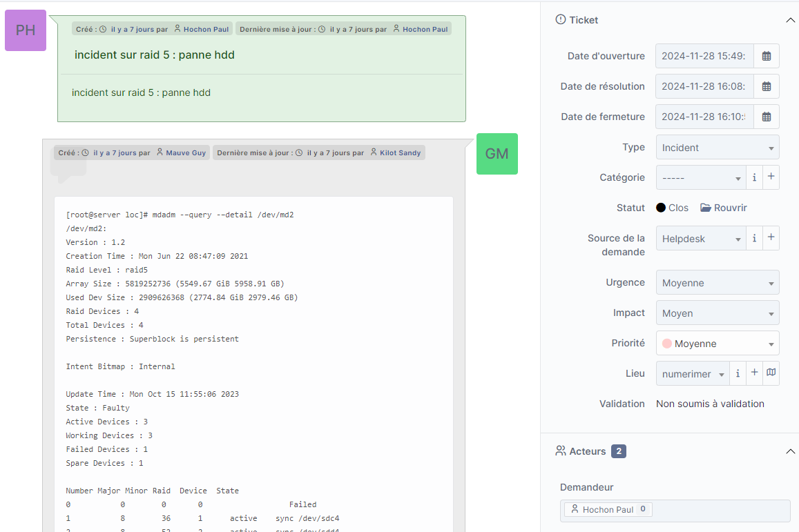This screenshot has height=532, width=799.
Task: Open calendar for Date d'ouverture
Action: pos(766,57)
